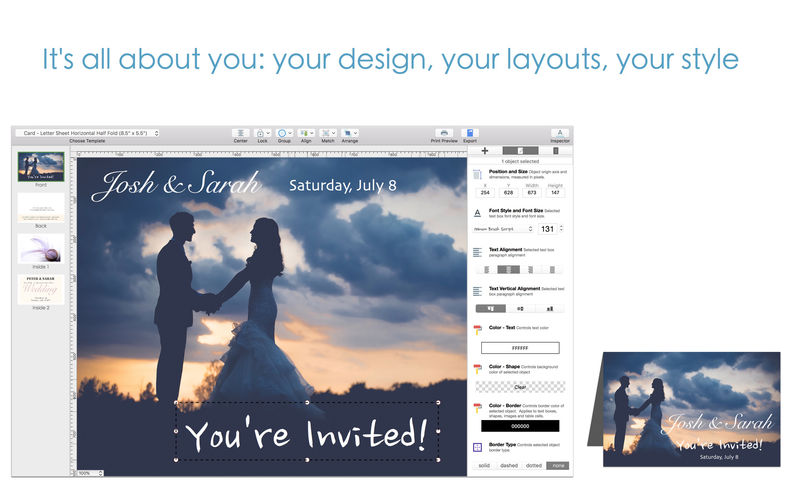This screenshot has height=500, width=800.
Task: Set text alignment to right
Action: 531,269
